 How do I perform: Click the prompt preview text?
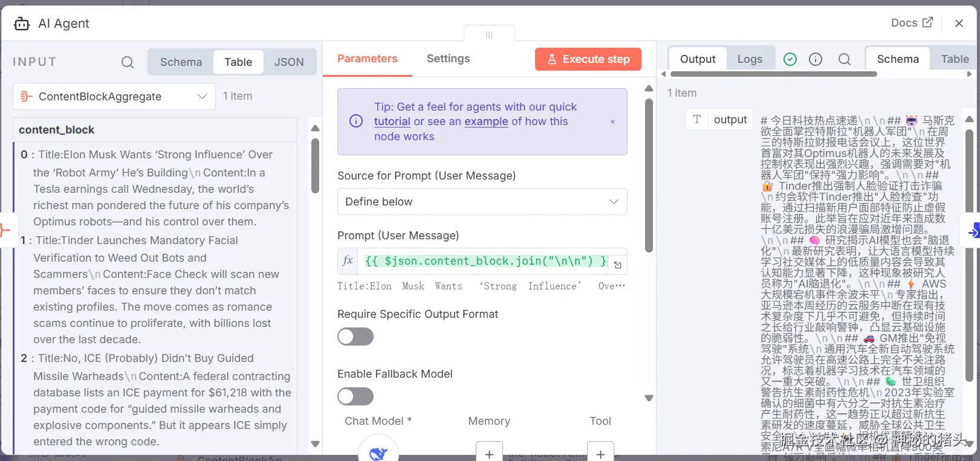tap(481, 286)
